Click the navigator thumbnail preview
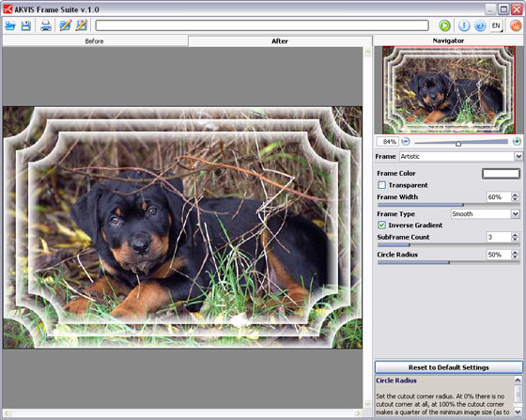 tap(449, 90)
